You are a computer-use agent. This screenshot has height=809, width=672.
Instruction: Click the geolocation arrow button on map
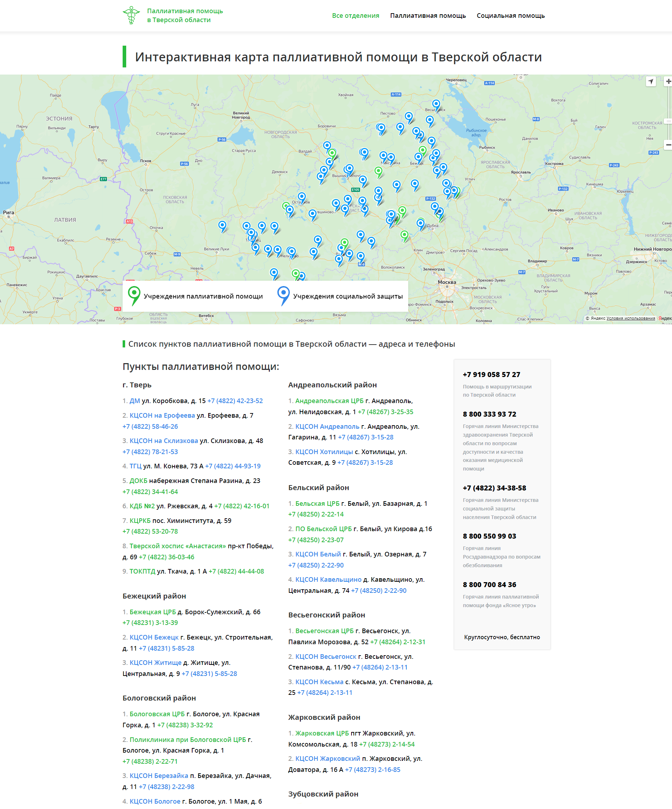pos(651,81)
